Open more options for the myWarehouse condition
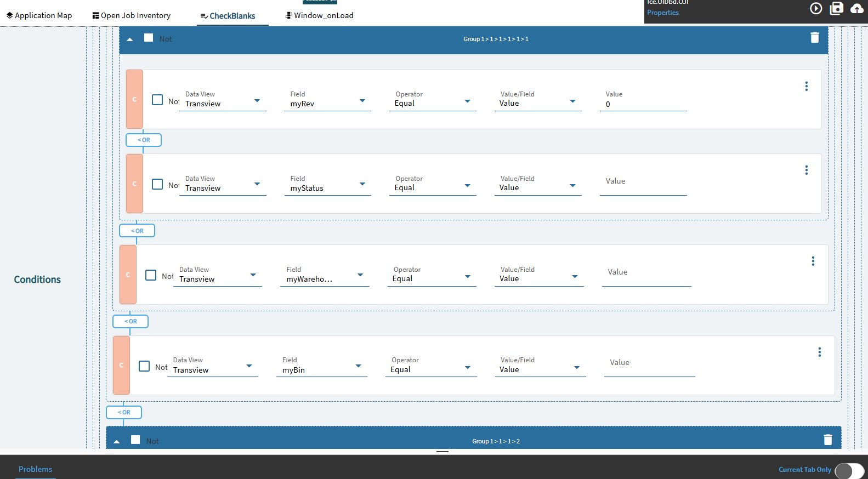The height and width of the screenshot is (479, 868). (x=813, y=261)
